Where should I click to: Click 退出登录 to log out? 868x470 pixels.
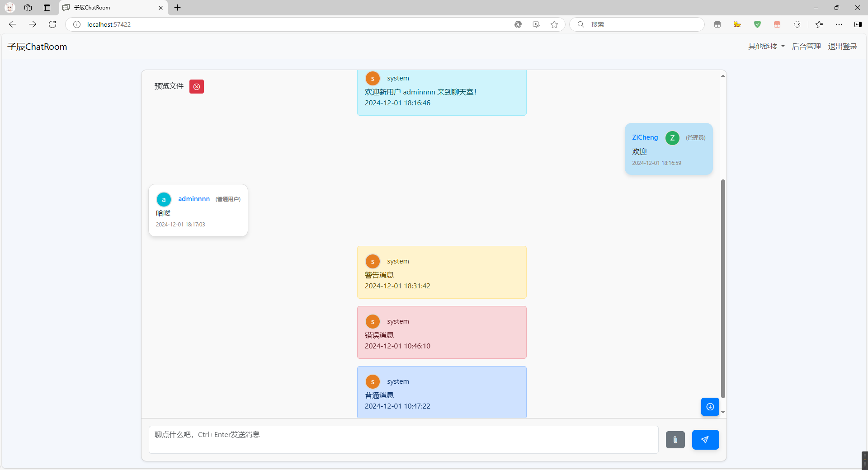tap(843, 47)
